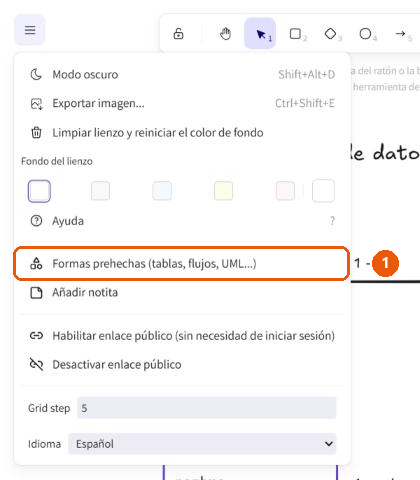
Task: Select the Selection arrow tool
Action: pos(260,34)
